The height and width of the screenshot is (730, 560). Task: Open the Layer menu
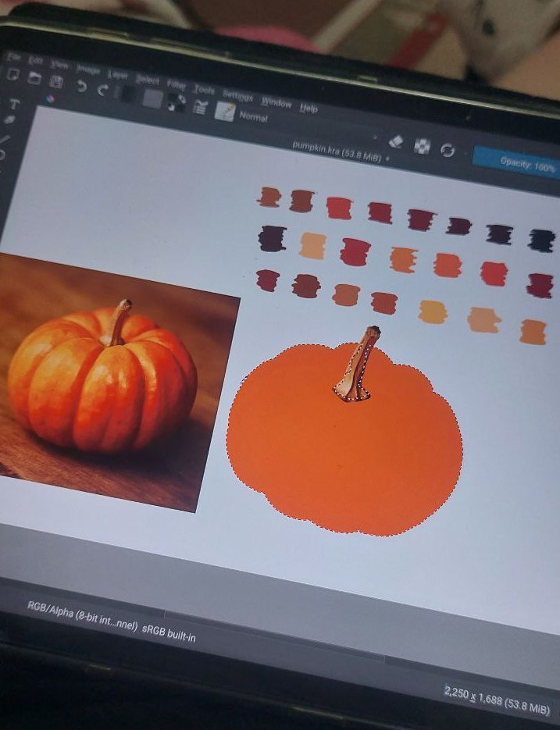click(x=117, y=74)
